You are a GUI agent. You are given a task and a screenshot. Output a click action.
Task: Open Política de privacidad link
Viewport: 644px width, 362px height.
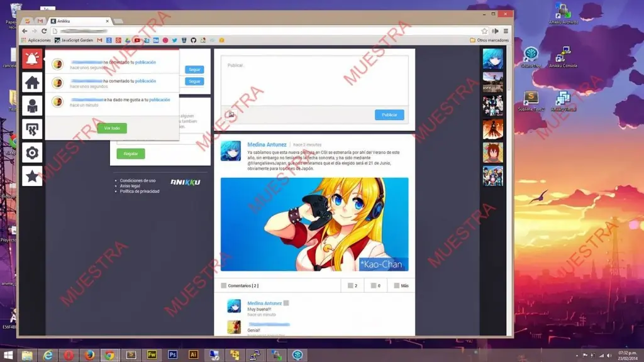140,191
